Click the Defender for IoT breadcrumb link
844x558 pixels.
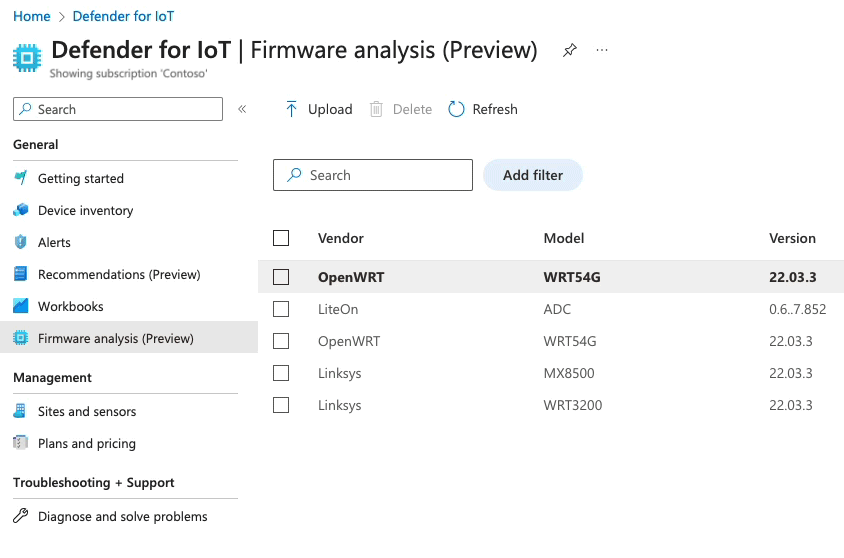point(123,16)
